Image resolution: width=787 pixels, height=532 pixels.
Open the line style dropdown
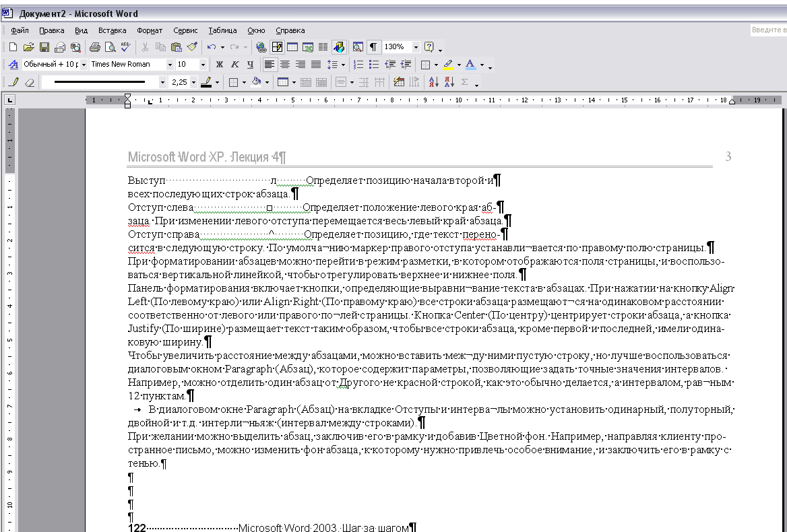tap(162, 82)
